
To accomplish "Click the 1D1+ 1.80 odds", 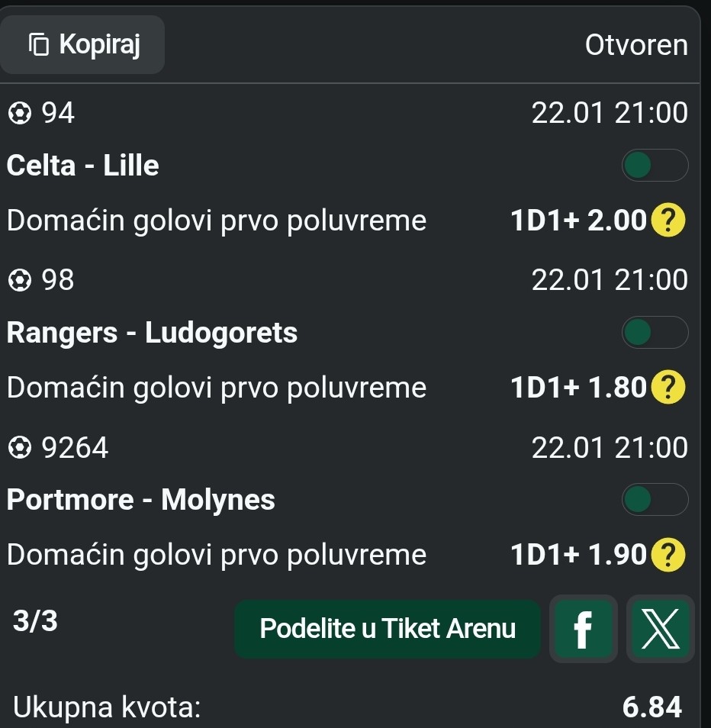I will coord(579,388).
